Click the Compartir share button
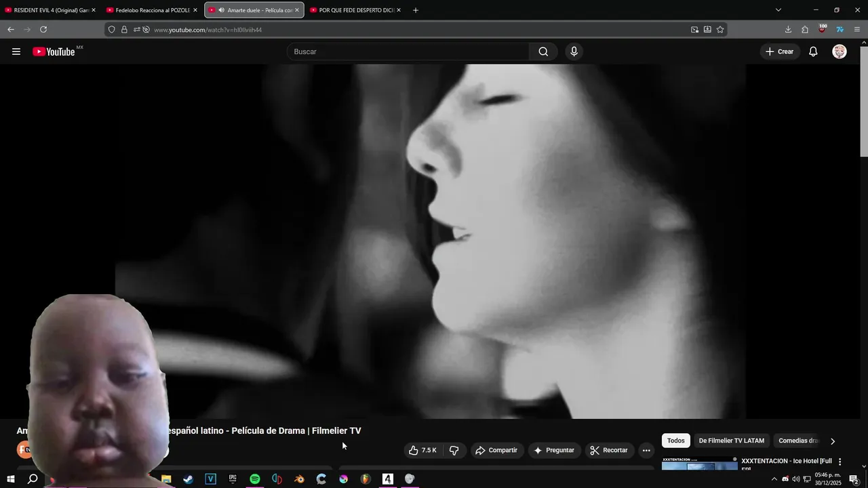Screen dimensions: 868x488 pos(496,450)
